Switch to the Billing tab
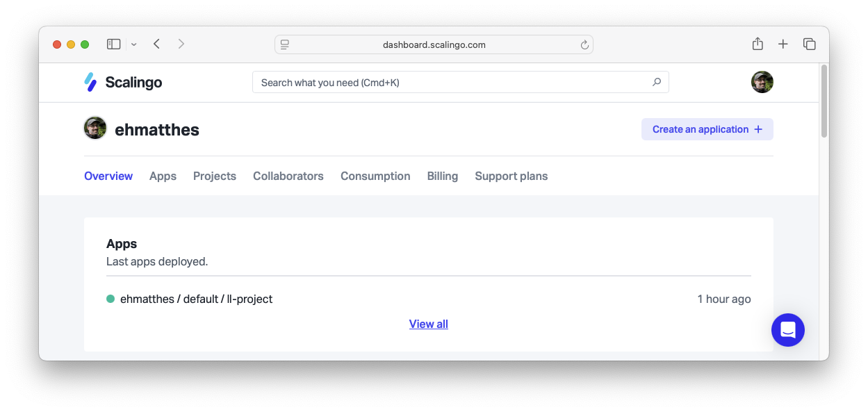The width and height of the screenshot is (868, 412). coord(443,176)
